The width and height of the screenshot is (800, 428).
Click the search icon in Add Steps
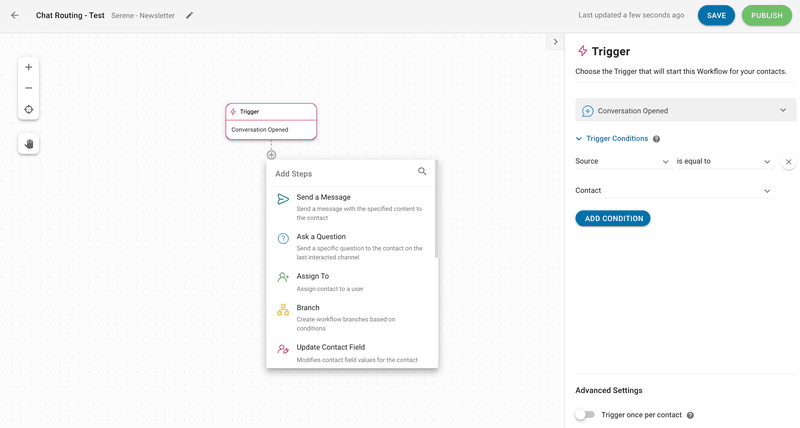(x=422, y=171)
